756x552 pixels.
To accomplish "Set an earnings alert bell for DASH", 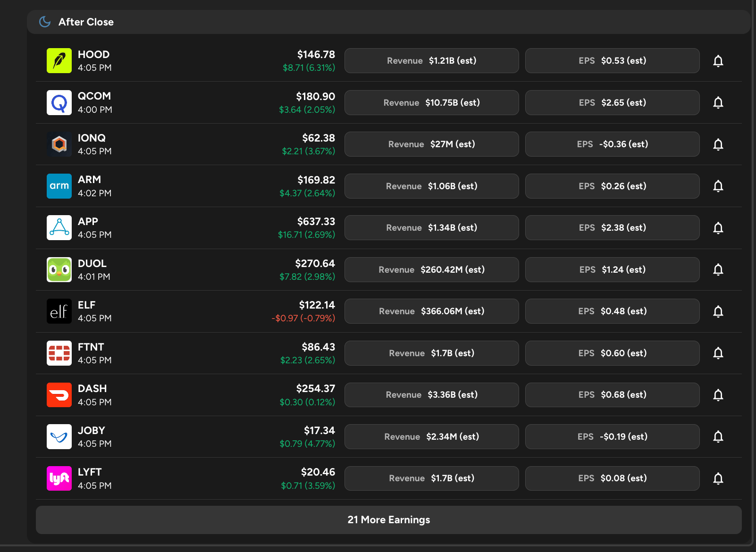I will tap(718, 395).
